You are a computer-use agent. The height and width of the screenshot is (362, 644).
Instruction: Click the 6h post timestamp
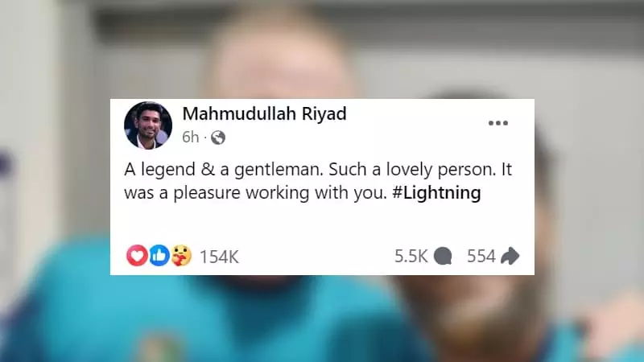(191, 137)
